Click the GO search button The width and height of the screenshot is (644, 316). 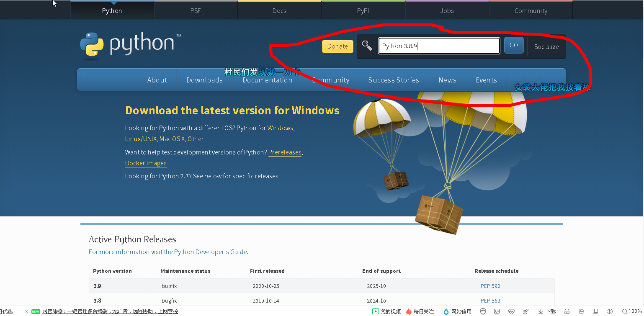pos(514,45)
